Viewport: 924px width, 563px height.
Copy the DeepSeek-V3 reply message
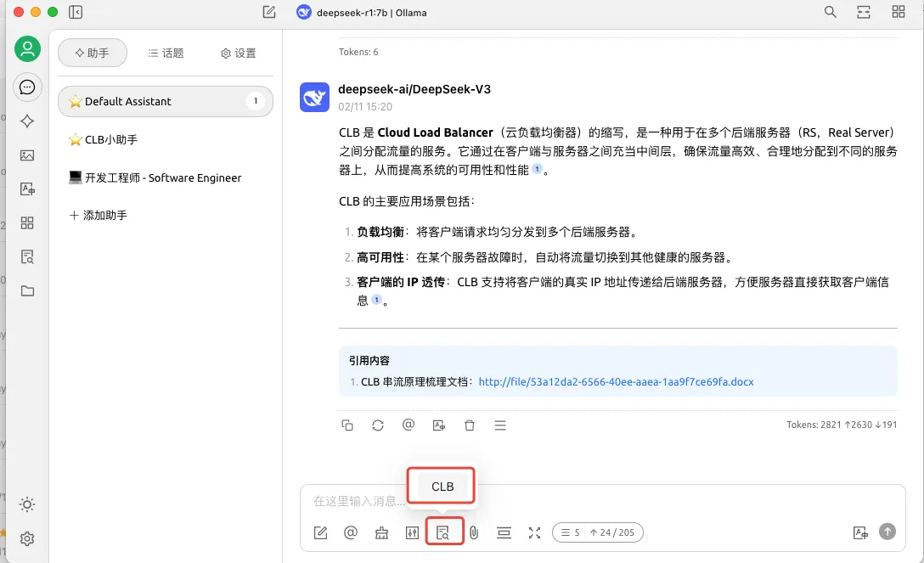347,425
